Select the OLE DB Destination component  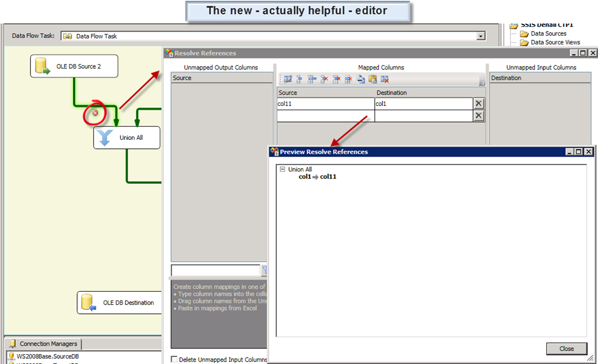pos(119,303)
